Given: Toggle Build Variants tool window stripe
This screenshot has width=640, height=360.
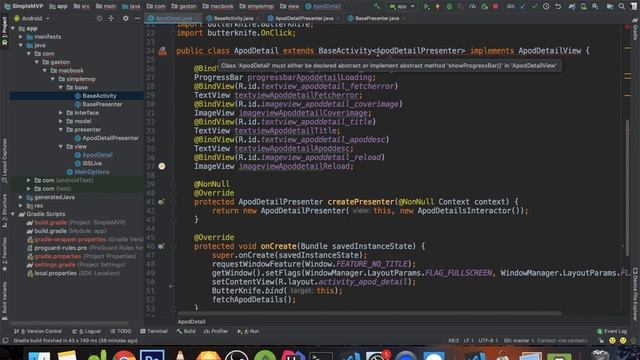Looking at the screenshot, I should point(4,300).
